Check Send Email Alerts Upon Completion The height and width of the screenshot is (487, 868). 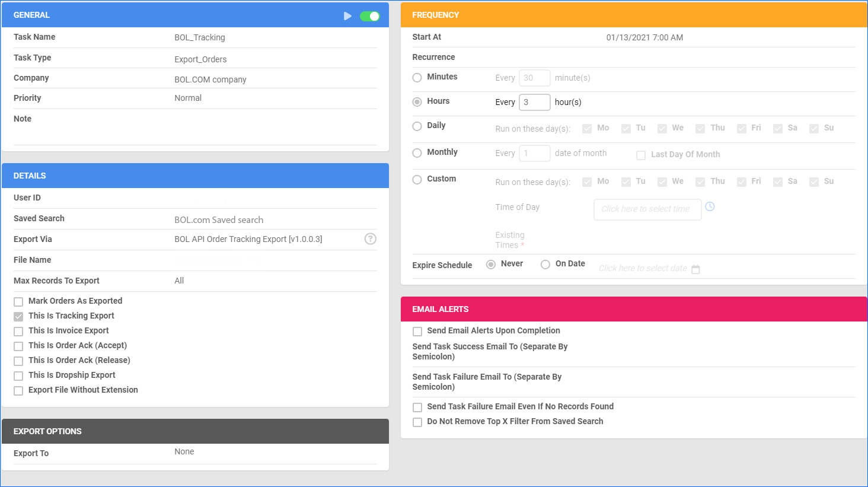[x=417, y=331]
